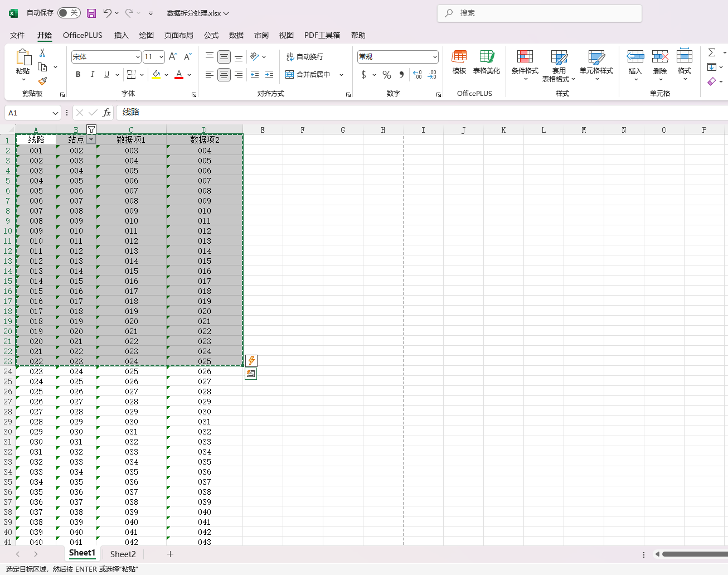The width and height of the screenshot is (728, 575).
Task: Click the AutoSum sigma icon
Action: coord(712,52)
